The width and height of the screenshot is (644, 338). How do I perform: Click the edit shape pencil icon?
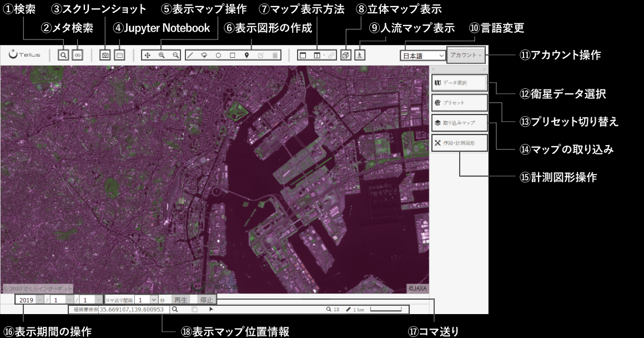[261, 55]
